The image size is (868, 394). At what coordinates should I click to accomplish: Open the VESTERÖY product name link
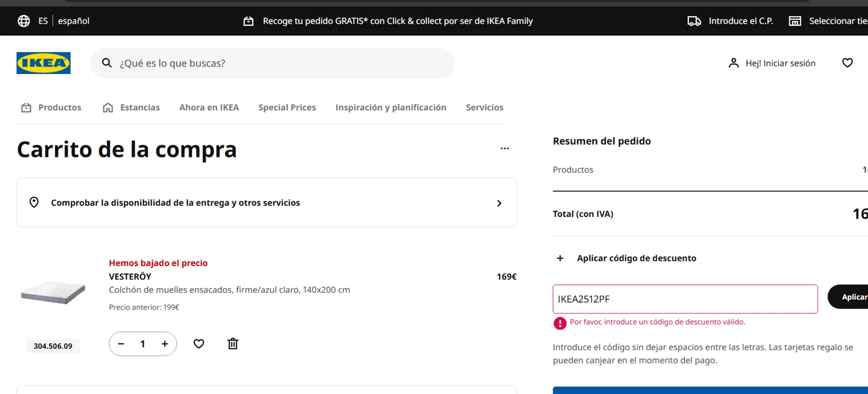pyautogui.click(x=130, y=277)
